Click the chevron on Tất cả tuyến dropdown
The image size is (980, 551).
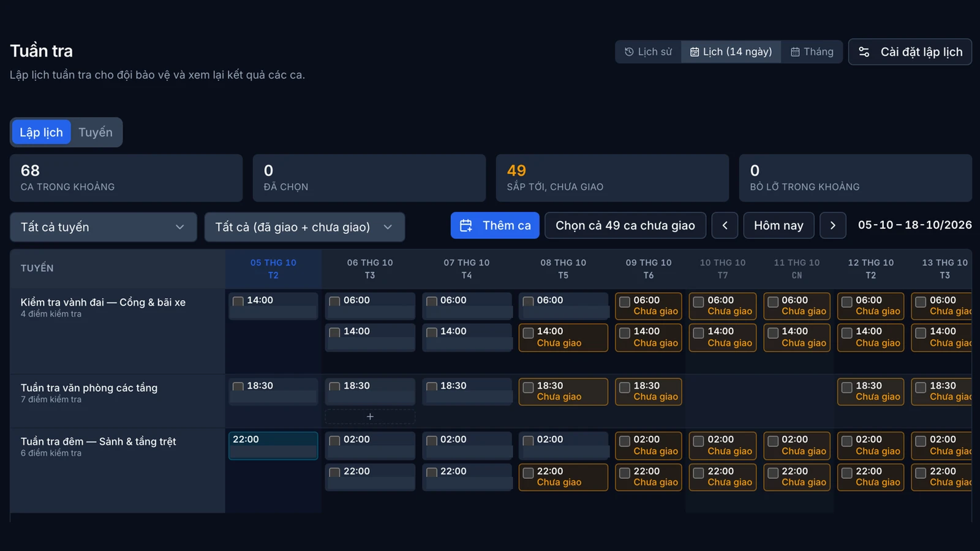[180, 227]
